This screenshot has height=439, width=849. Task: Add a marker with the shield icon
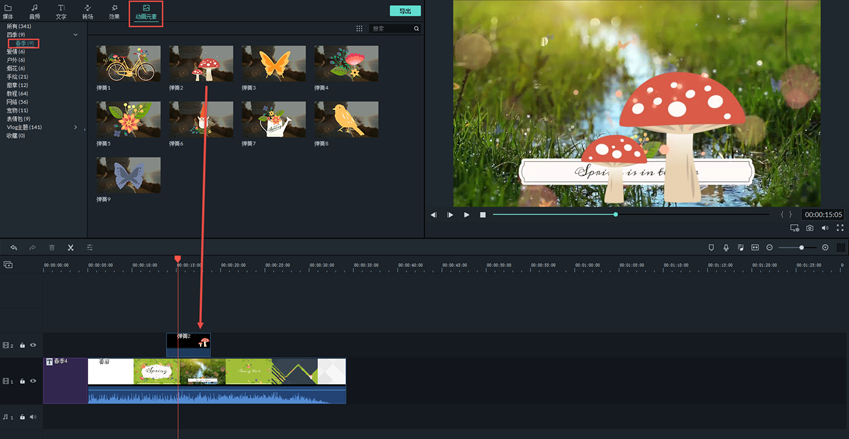click(711, 247)
